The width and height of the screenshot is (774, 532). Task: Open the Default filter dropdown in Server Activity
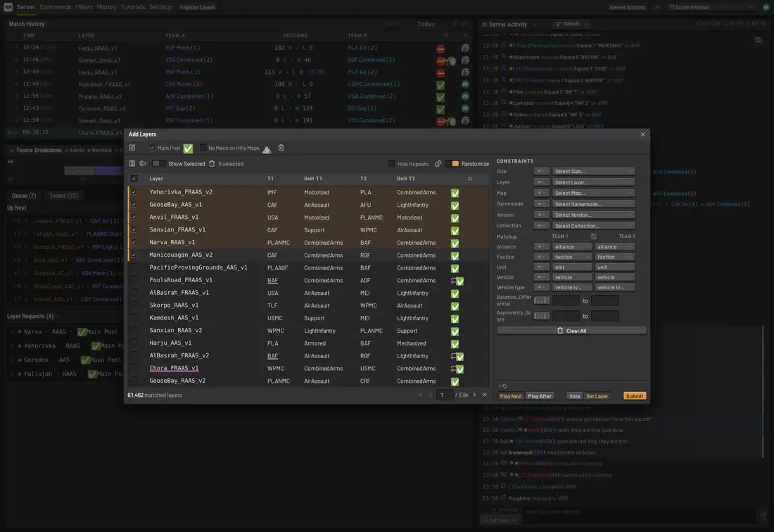[x=571, y=24]
